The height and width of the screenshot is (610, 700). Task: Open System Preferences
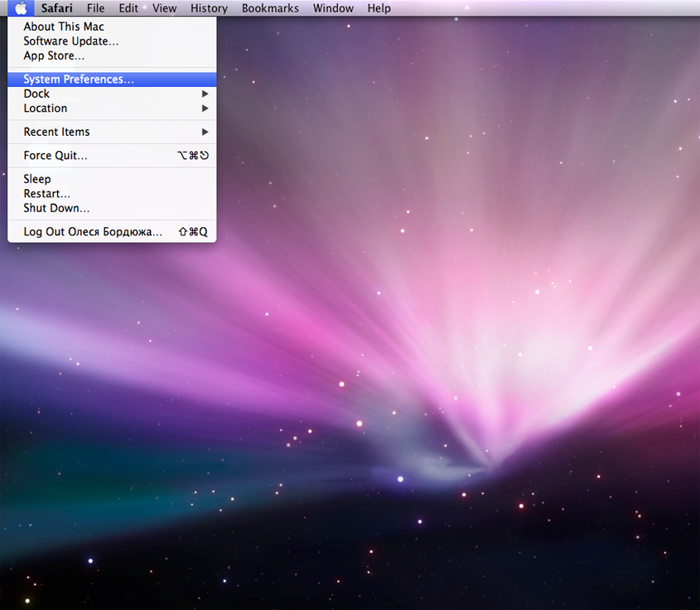(x=79, y=80)
